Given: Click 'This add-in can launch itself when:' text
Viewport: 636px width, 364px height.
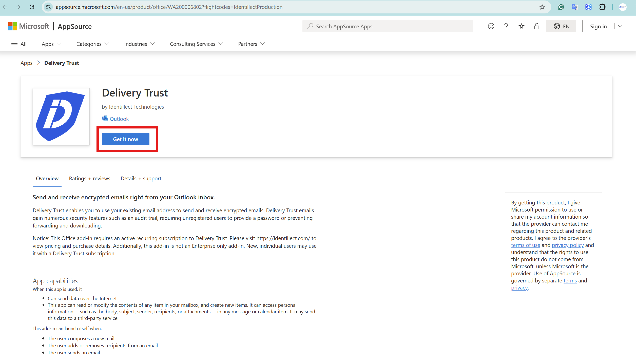Looking at the screenshot, I should tap(67, 328).
